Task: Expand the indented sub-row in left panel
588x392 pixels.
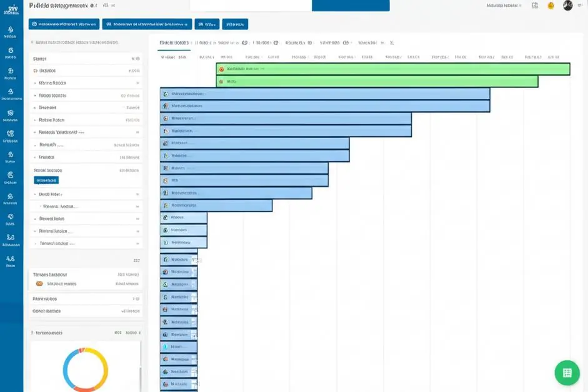Action: [x=86, y=207]
